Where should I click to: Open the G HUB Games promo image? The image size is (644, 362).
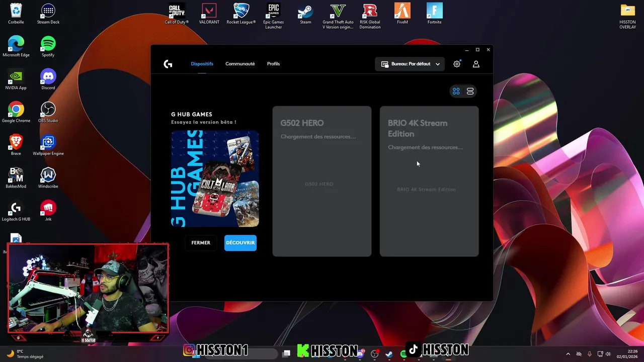coord(215,178)
